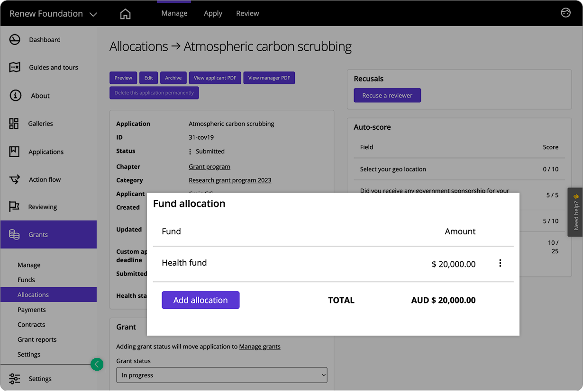This screenshot has height=392, width=583.
Task: Open the Applications section
Action: tap(46, 151)
